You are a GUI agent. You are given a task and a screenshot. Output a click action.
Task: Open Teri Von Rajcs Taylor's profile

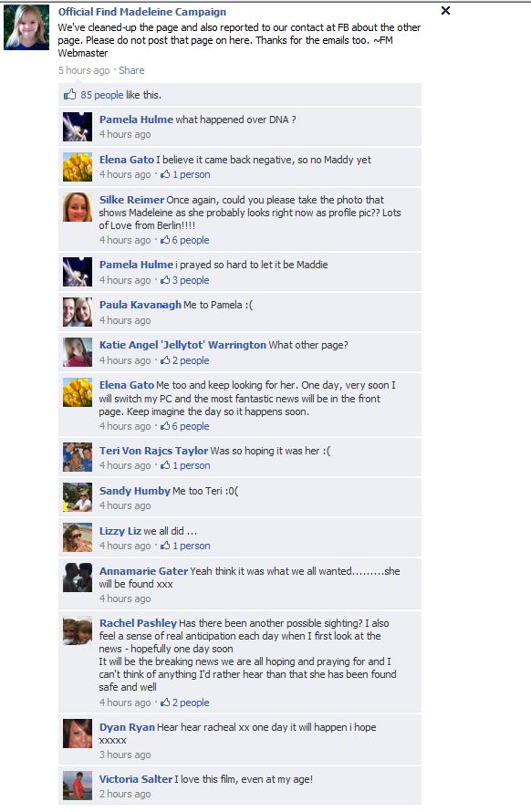point(154,451)
